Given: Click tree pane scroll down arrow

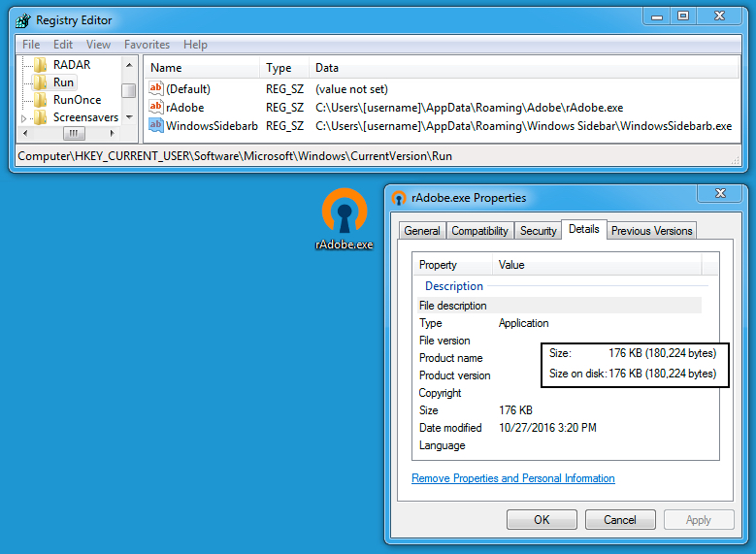Looking at the screenshot, I should (129, 117).
